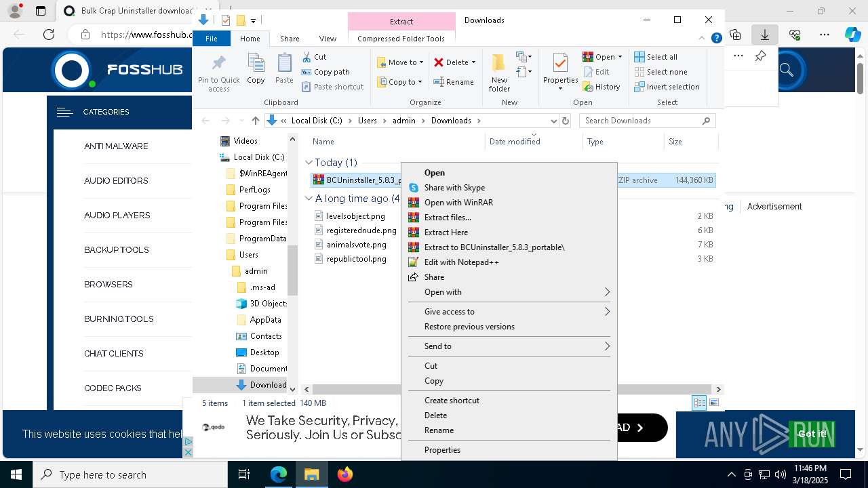868x488 pixels.
Task: Click the red Delete icon in ribbon
Action: point(439,62)
